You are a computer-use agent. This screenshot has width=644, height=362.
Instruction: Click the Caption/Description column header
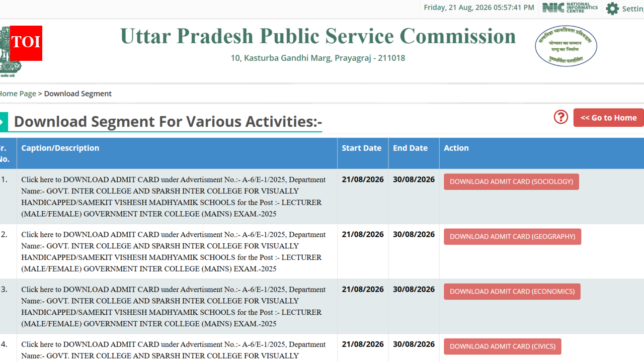pyautogui.click(x=60, y=148)
